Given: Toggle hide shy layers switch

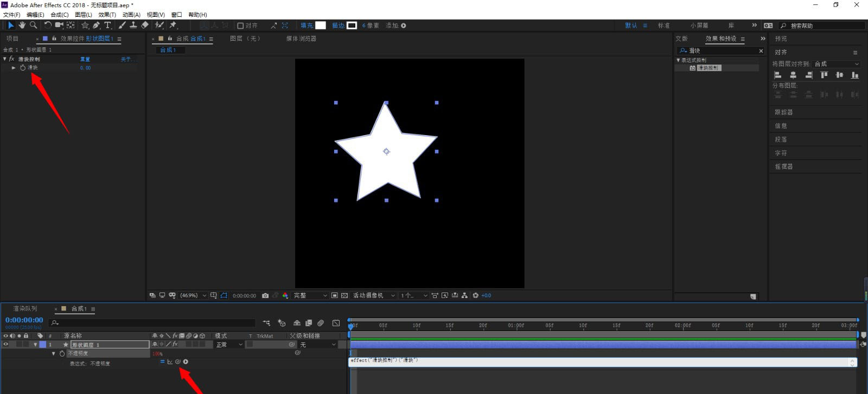Looking at the screenshot, I should tap(297, 323).
